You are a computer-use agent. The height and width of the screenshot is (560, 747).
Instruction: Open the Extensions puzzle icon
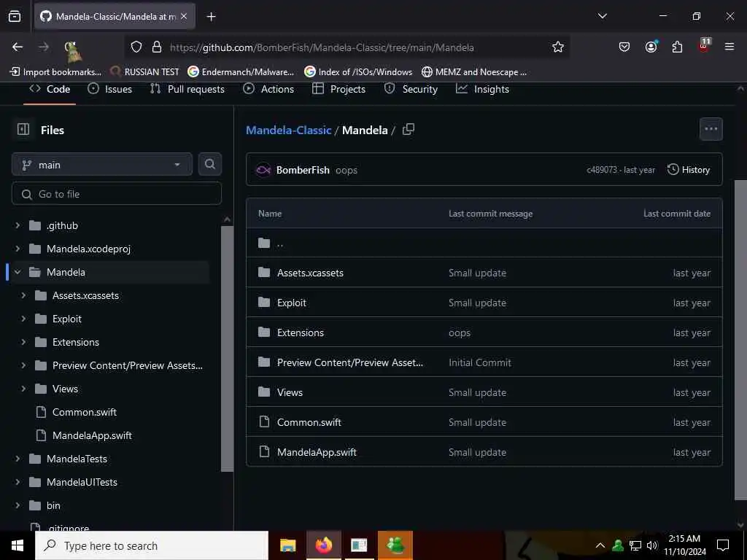coord(677,47)
